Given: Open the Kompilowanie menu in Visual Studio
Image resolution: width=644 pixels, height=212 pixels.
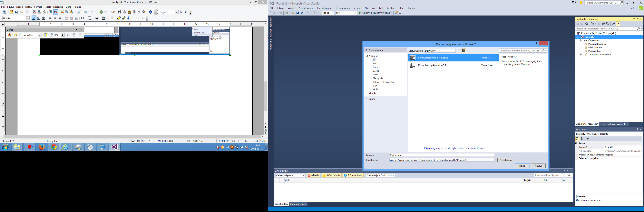Looking at the screenshot, I should 325,8.
